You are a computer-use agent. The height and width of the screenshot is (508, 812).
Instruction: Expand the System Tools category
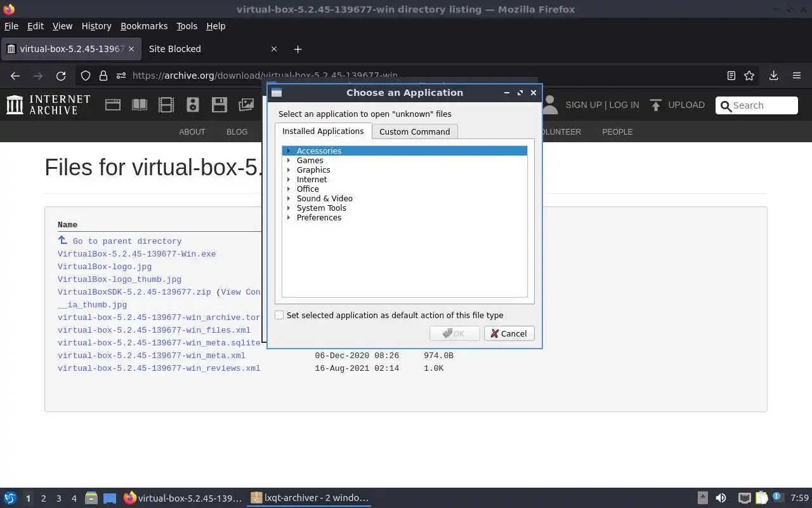(288, 208)
